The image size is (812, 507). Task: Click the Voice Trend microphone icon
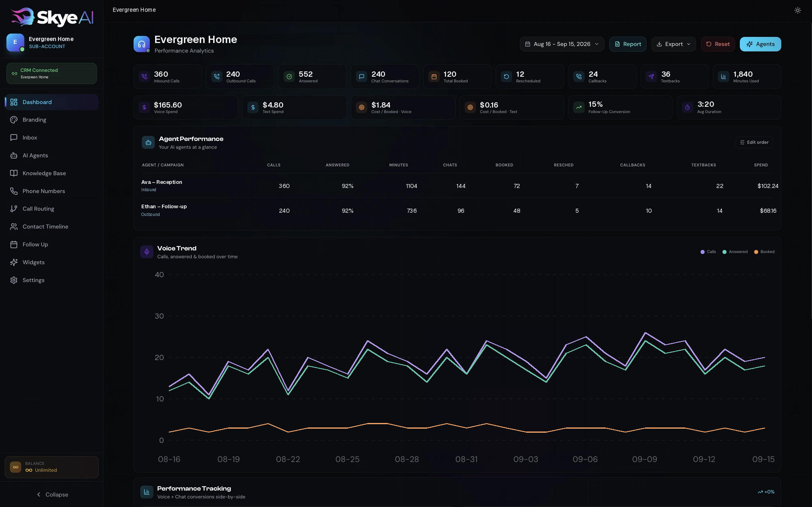[147, 252]
